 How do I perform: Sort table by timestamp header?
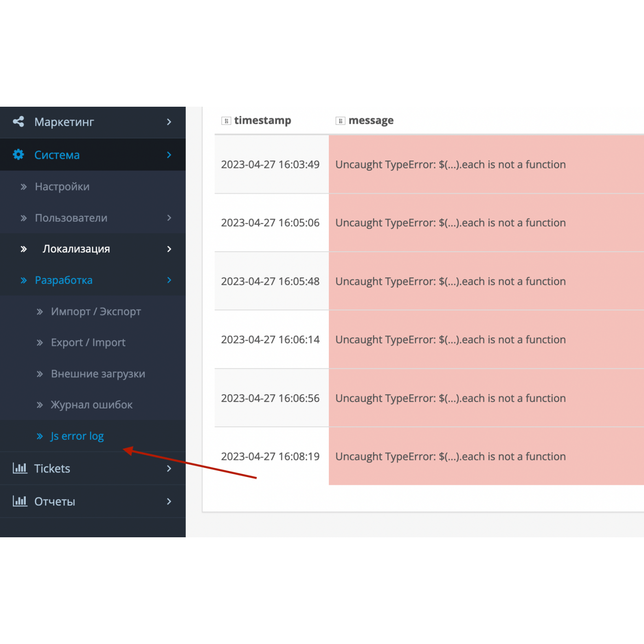(x=262, y=121)
